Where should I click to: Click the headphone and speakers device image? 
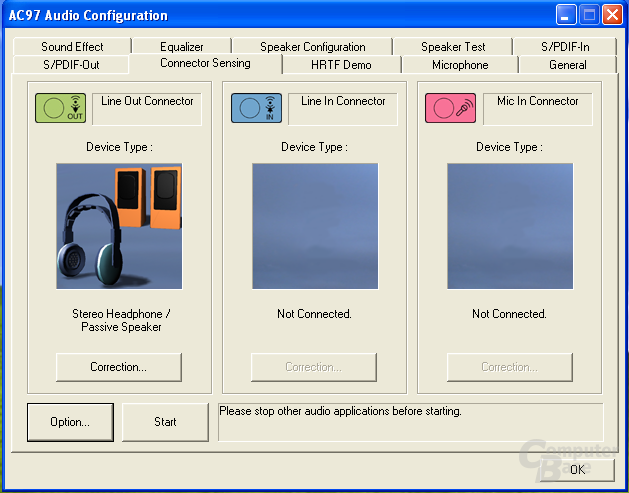tap(119, 226)
